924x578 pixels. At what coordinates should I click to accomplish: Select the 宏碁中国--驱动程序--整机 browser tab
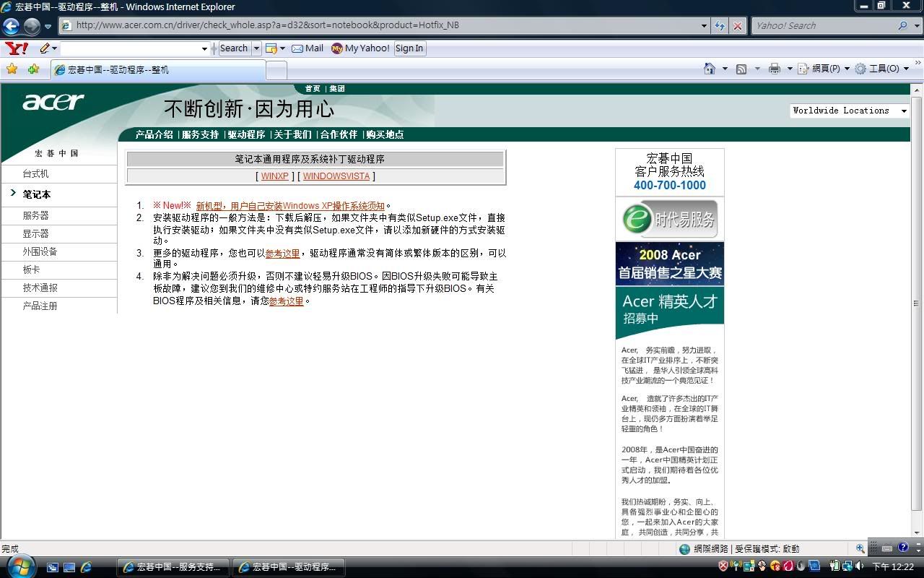tap(157, 70)
